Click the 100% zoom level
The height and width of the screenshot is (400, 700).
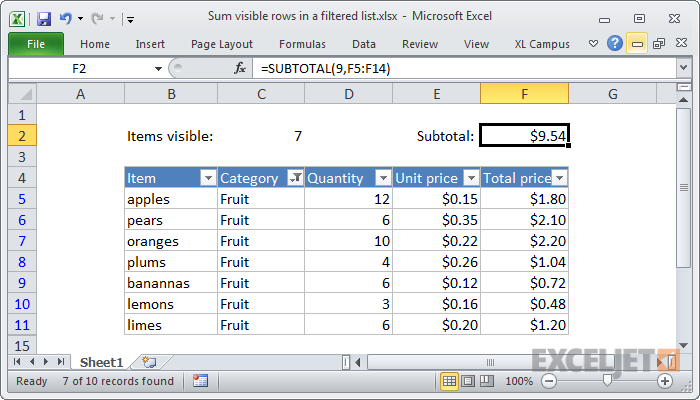518,381
